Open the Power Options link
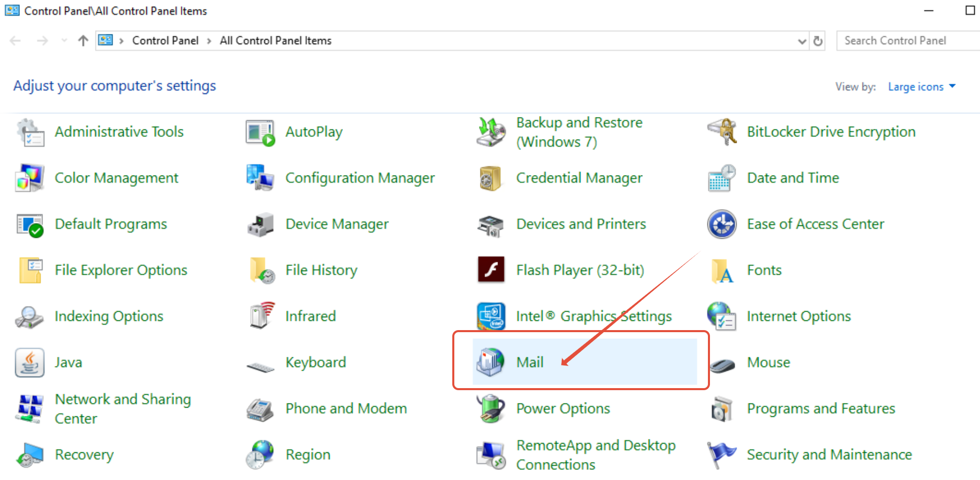980x480 pixels. (563, 409)
